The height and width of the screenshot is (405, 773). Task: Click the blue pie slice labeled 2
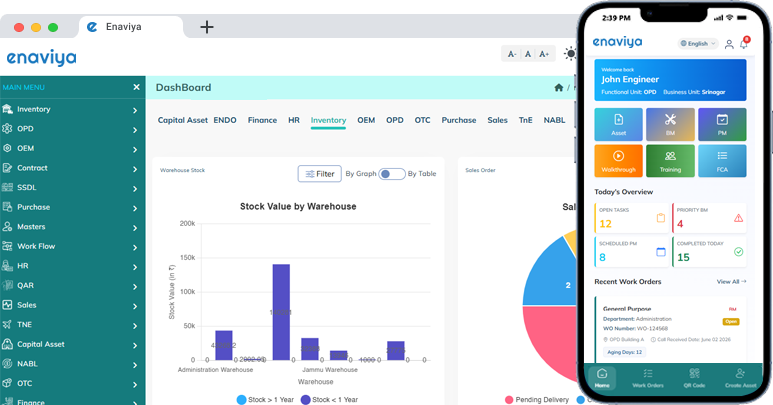552,276
